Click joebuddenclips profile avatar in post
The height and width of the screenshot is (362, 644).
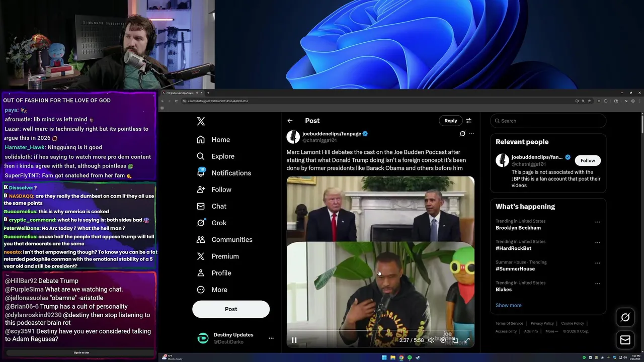pos(293,136)
